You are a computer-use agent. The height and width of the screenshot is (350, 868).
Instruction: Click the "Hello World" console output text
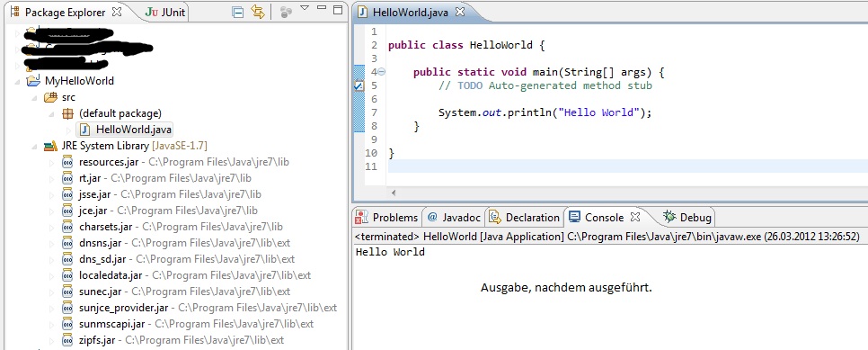click(390, 252)
